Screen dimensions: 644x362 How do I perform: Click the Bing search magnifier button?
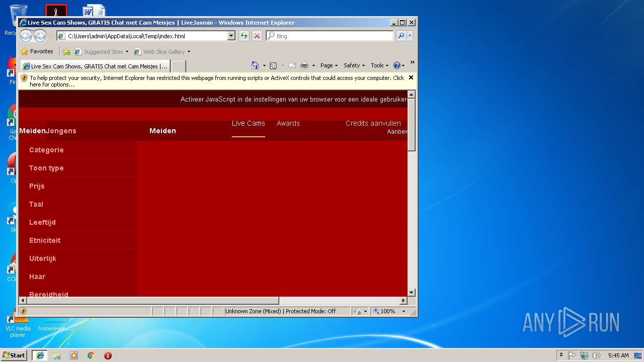pos(401,36)
